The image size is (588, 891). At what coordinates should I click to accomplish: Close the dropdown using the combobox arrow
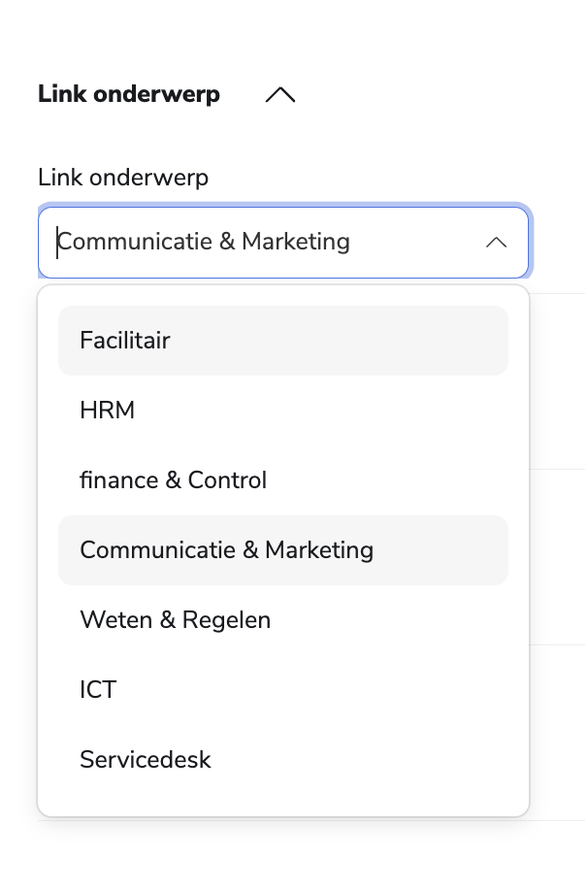(496, 242)
